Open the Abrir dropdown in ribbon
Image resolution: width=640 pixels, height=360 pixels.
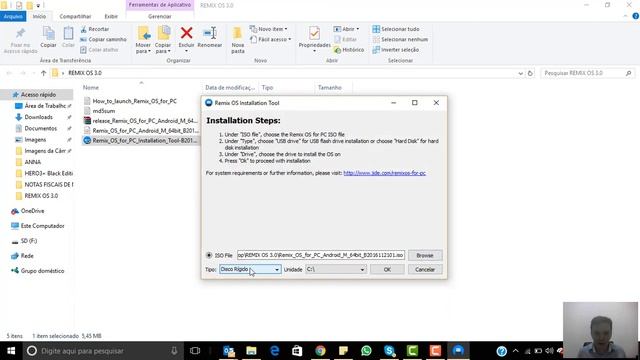click(x=347, y=29)
